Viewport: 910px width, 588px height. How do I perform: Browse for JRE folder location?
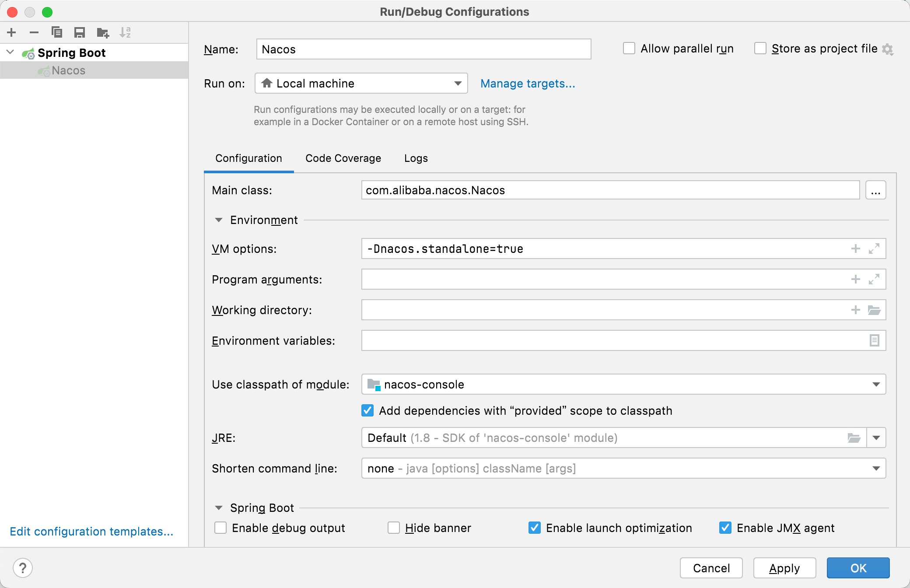pos(854,438)
